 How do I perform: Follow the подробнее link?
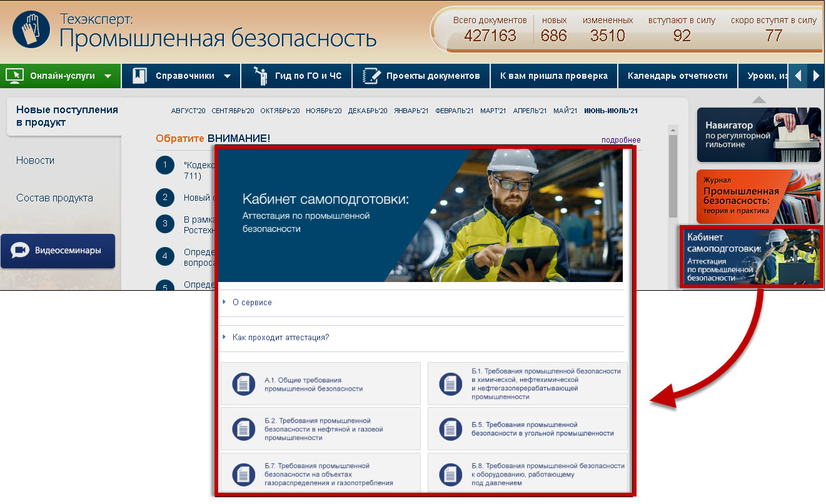point(620,140)
